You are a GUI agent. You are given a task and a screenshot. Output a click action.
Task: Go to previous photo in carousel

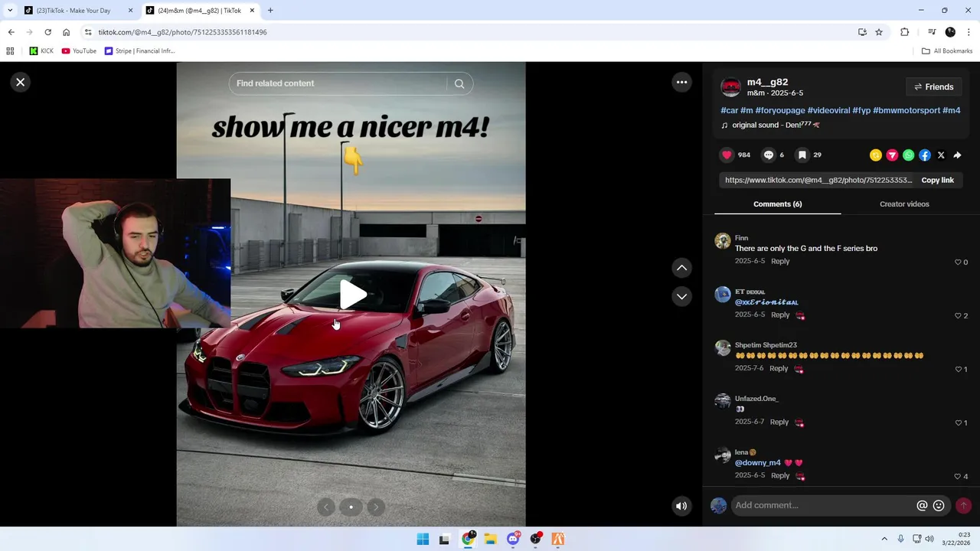[x=327, y=507]
